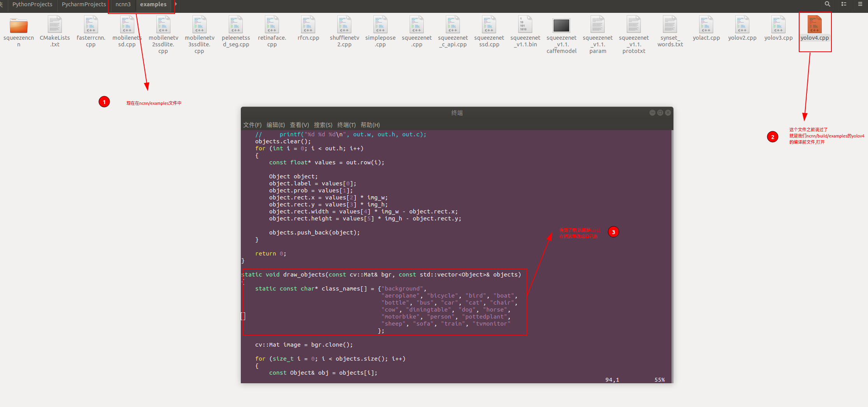Click the 终端 terminal title bar
The width and height of the screenshot is (868, 407).
click(457, 113)
